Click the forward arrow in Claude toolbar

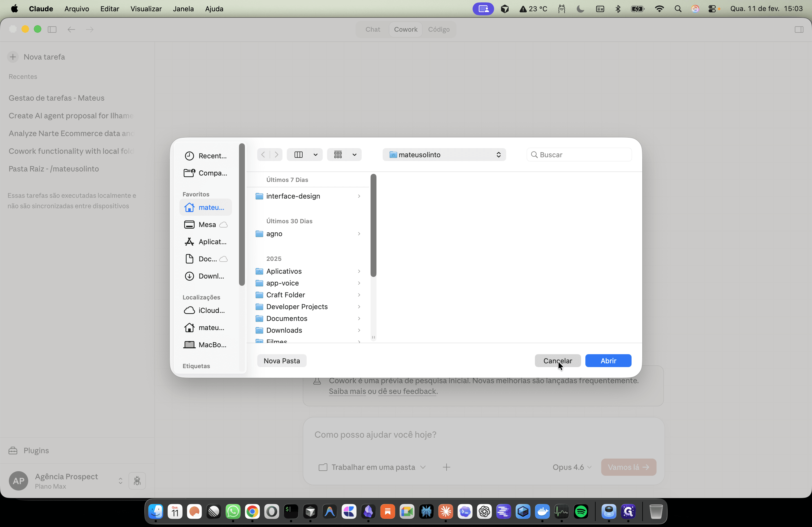click(x=89, y=29)
